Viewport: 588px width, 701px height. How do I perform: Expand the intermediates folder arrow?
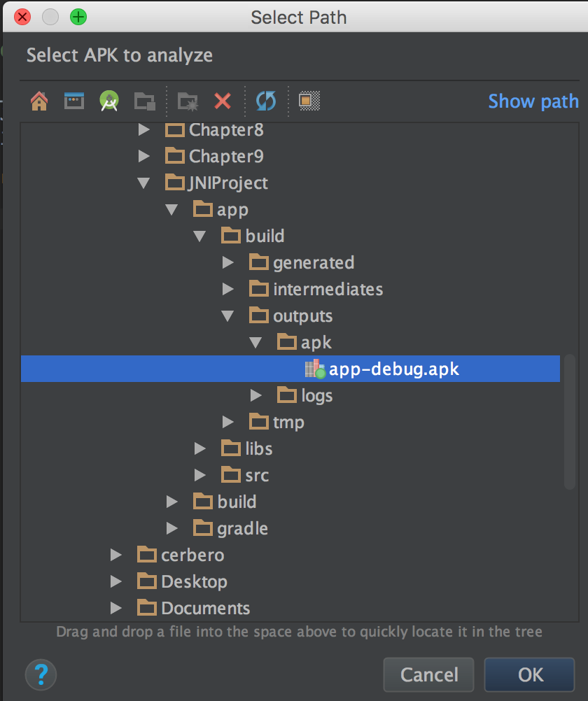[x=228, y=290]
